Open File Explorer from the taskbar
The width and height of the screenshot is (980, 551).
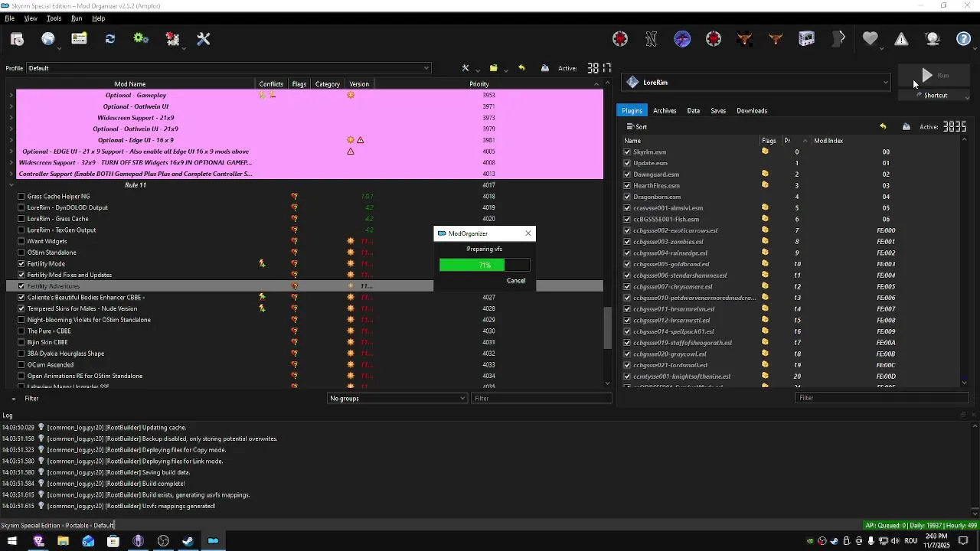coord(63,541)
